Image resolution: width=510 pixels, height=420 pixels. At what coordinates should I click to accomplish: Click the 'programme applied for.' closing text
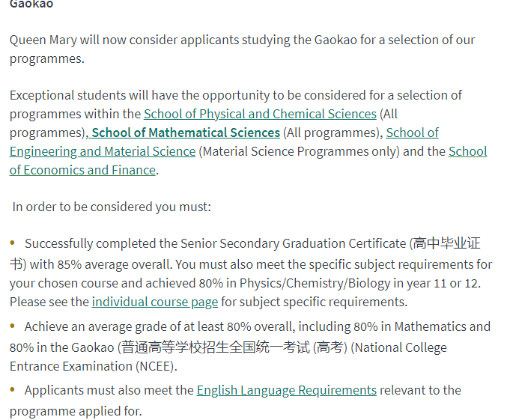coord(76,411)
